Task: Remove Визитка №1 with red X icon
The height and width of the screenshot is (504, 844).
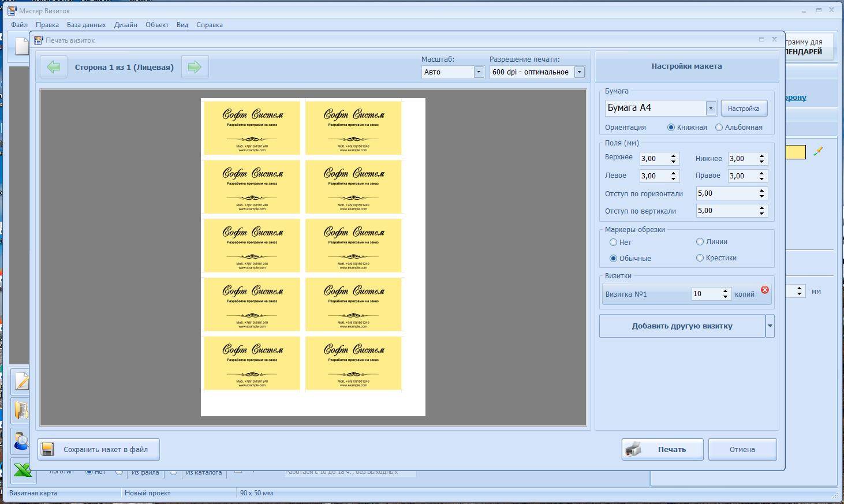Action: coord(765,290)
